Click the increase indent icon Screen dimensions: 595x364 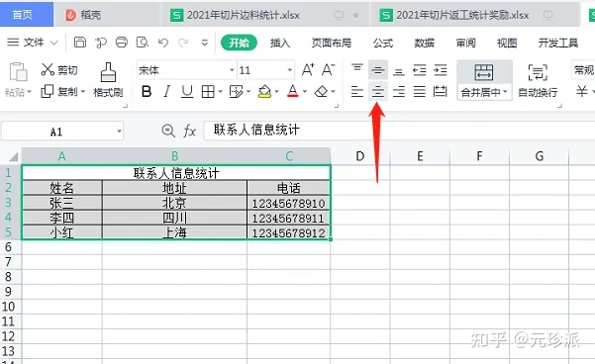pos(441,70)
